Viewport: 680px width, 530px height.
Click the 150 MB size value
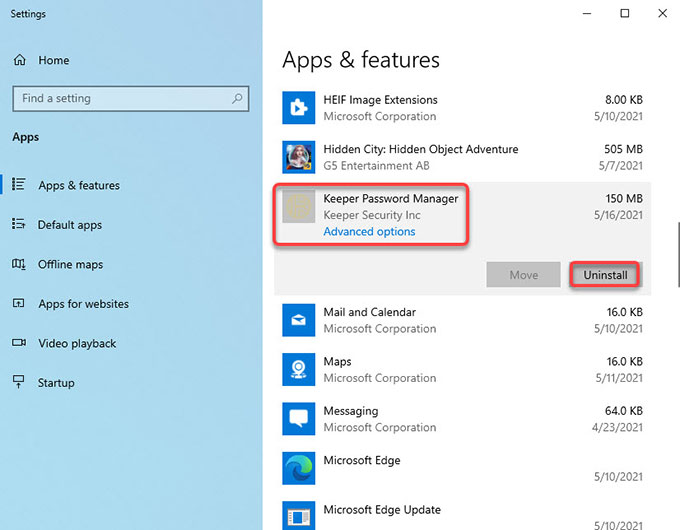(624, 199)
